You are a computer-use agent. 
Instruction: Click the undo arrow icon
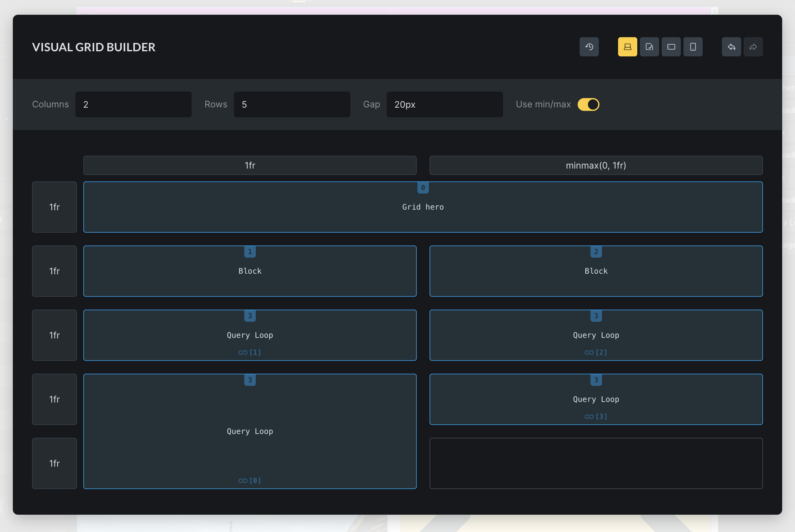pos(731,47)
